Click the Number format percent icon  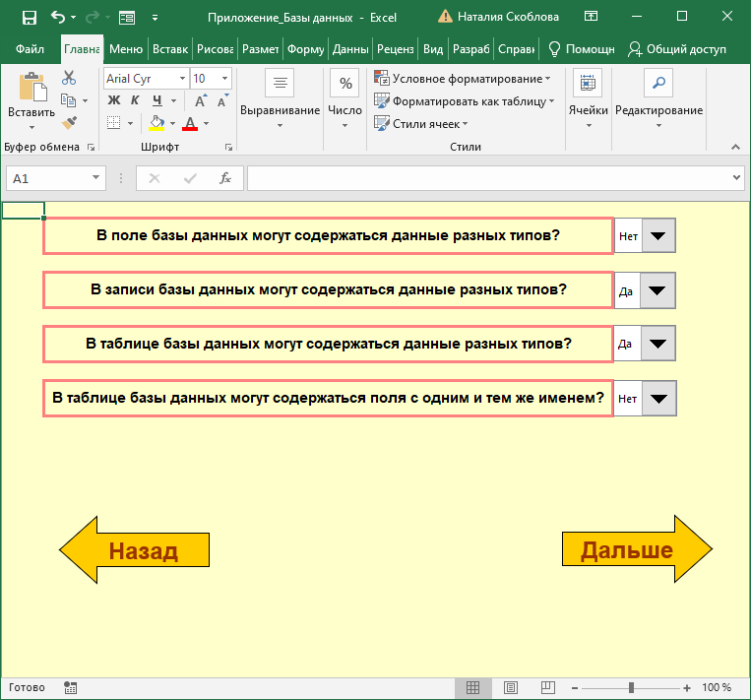[345, 84]
